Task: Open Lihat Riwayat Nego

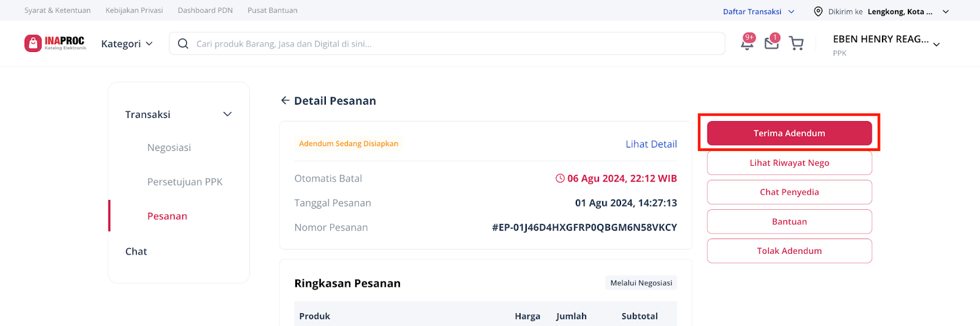Action: (x=789, y=163)
